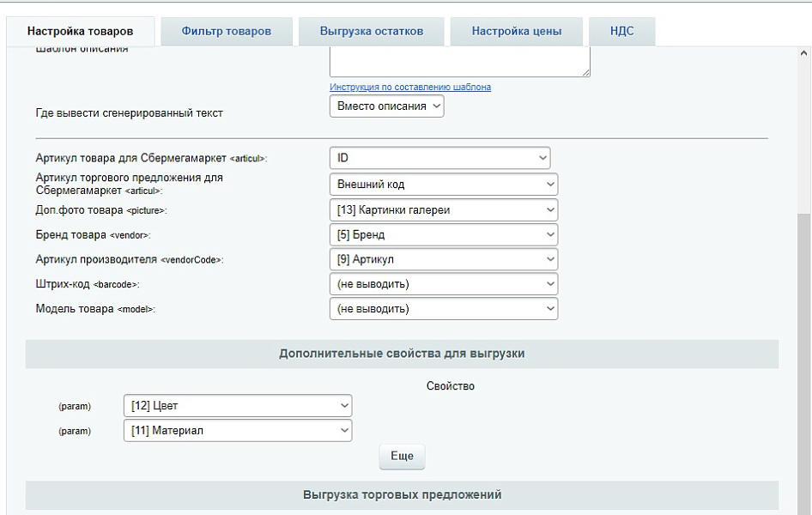The image size is (812, 515).
Task: Expand the Доп.фото товара picture dropdown
Action: pyautogui.click(x=443, y=209)
